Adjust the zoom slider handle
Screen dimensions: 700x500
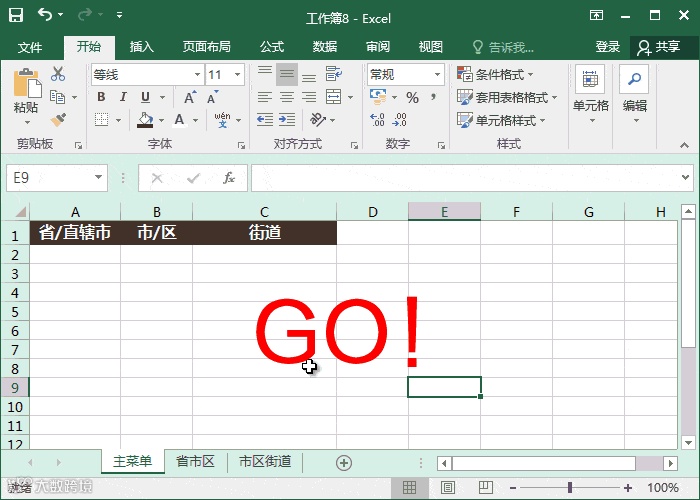[x=570, y=488]
